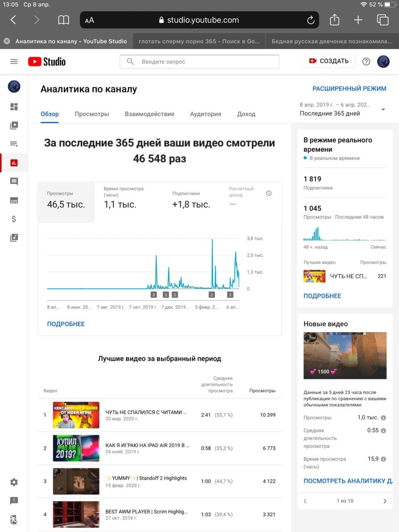The width and height of the screenshot is (399, 532).
Task: Switch to the Доход tab
Action: [246, 114]
